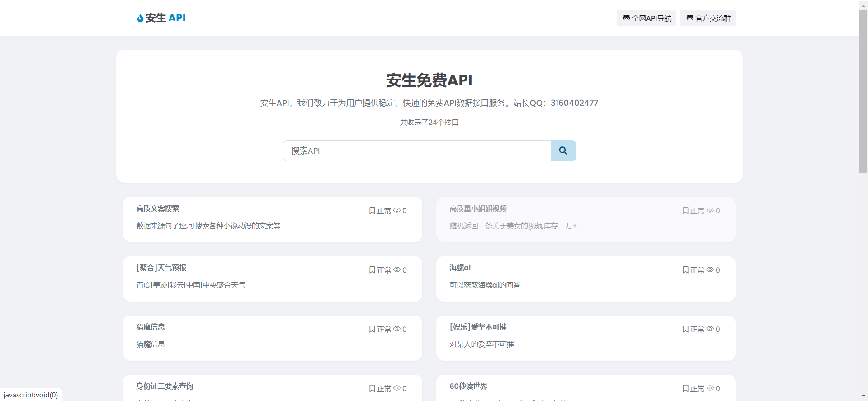Click the magnifier search button

563,151
